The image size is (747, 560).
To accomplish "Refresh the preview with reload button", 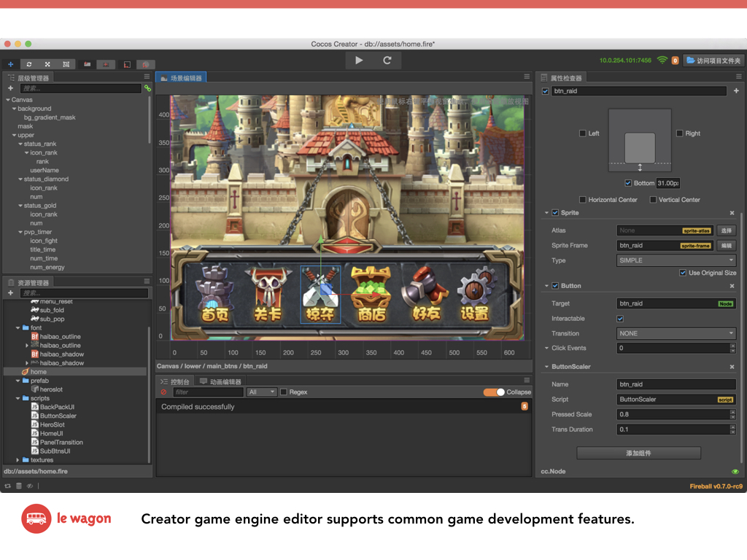I will (x=387, y=61).
